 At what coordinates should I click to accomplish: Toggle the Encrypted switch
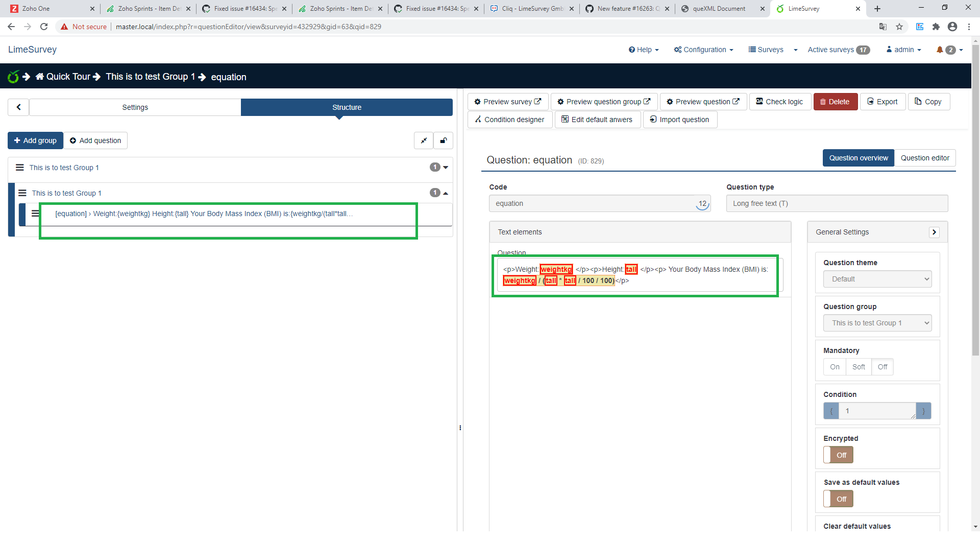point(838,455)
